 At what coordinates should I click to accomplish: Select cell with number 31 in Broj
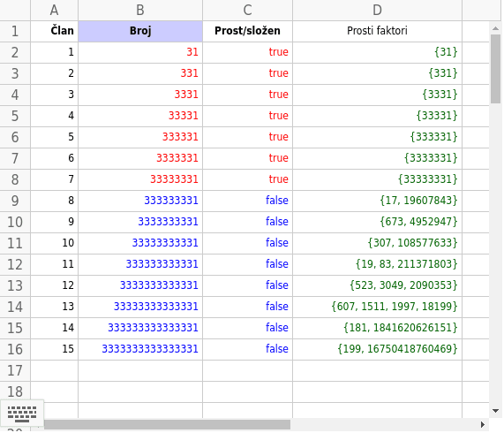coord(140,53)
